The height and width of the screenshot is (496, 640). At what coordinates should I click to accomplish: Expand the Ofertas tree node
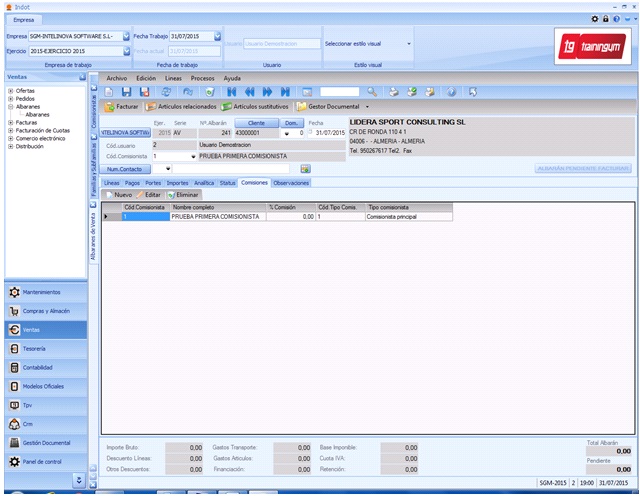pos(10,90)
